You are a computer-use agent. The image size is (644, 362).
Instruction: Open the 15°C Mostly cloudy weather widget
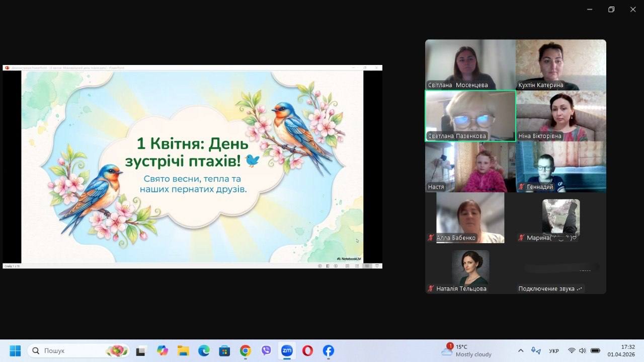click(x=466, y=350)
